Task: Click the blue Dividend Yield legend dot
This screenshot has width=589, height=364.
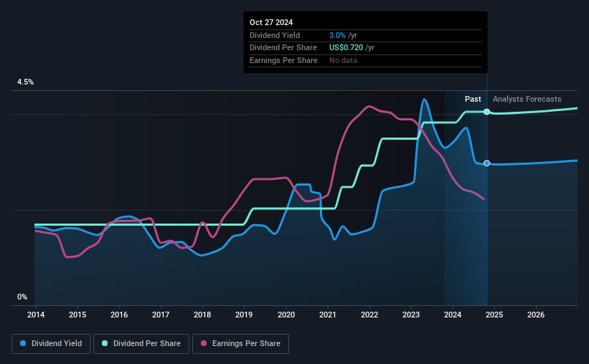Action: point(23,343)
